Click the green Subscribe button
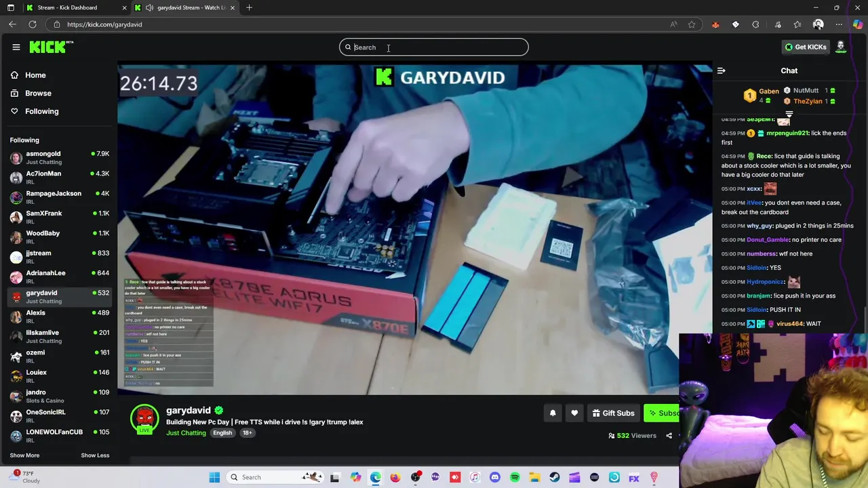868x488 pixels. [661, 413]
